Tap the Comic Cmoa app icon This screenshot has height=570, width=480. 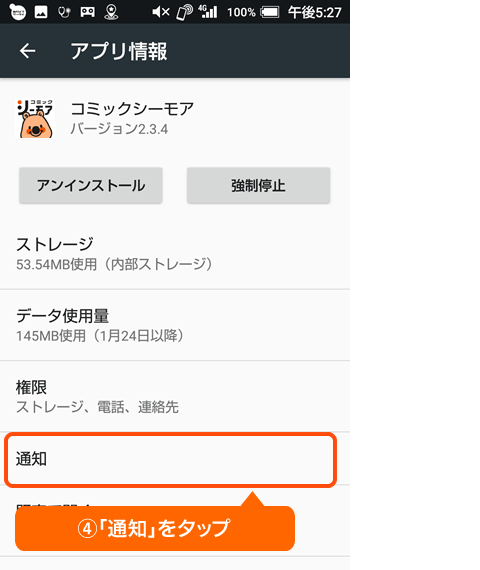point(35,119)
